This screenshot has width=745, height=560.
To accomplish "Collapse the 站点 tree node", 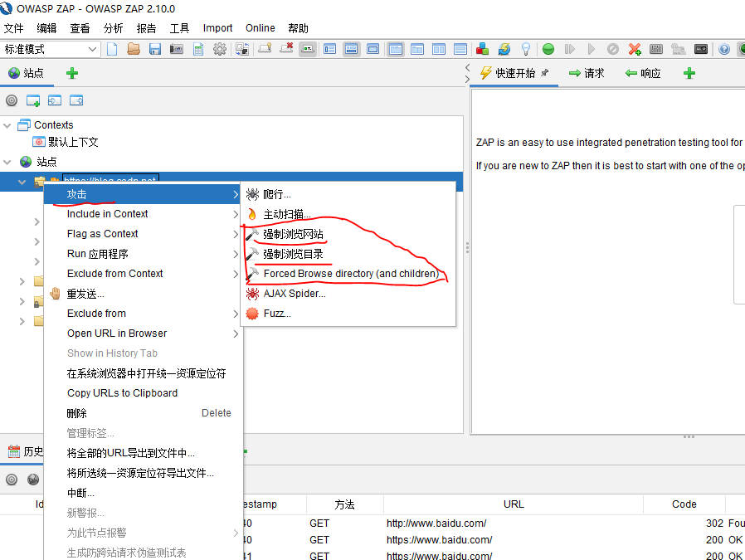I will click(x=7, y=162).
